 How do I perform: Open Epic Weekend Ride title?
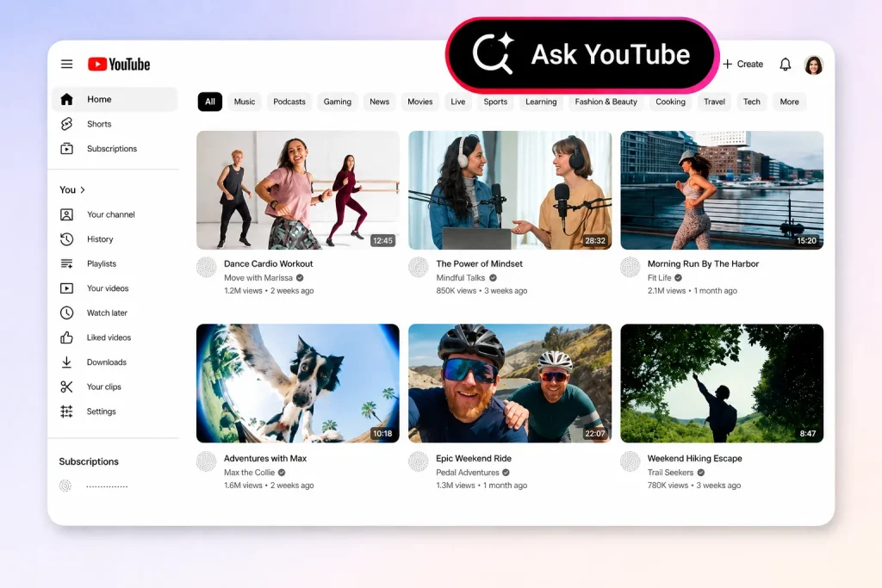coord(474,458)
